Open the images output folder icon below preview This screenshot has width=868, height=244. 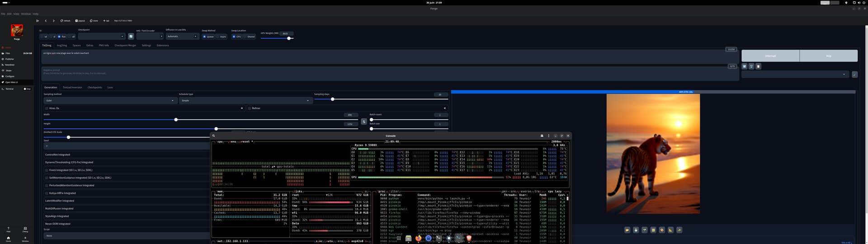point(627,230)
